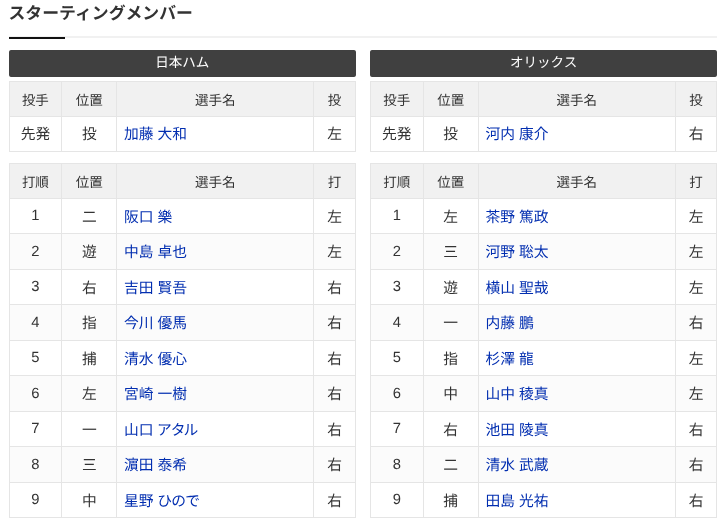The image size is (727, 524).
Task: Open 中島 卓也 player page
Action: click(155, 252)
